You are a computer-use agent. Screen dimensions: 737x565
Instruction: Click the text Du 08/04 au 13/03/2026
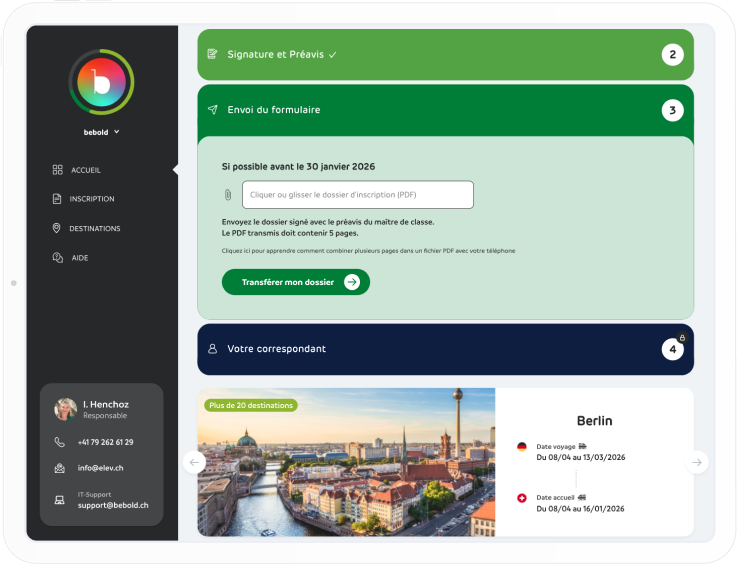(580, 457)
